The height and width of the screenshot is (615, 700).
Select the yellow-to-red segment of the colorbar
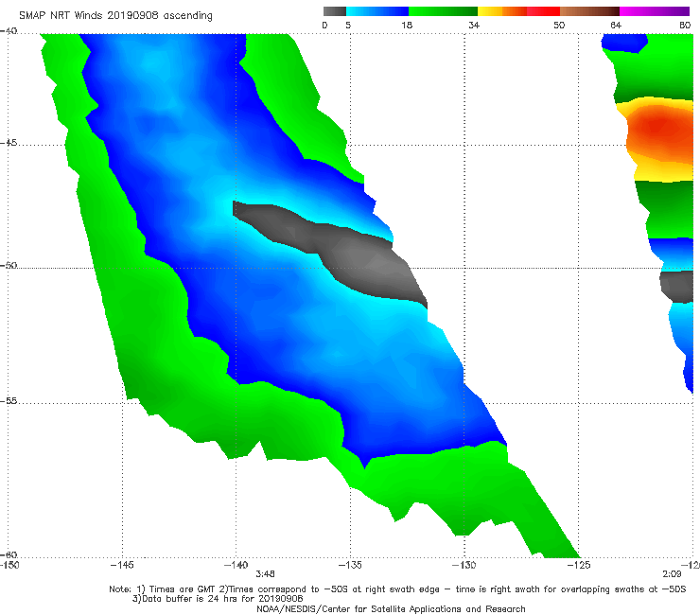518,11
